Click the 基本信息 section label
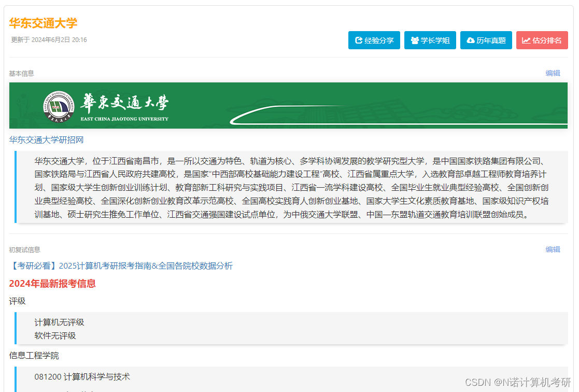This screenshot has width=579, height=392. (x=21, y=74)
